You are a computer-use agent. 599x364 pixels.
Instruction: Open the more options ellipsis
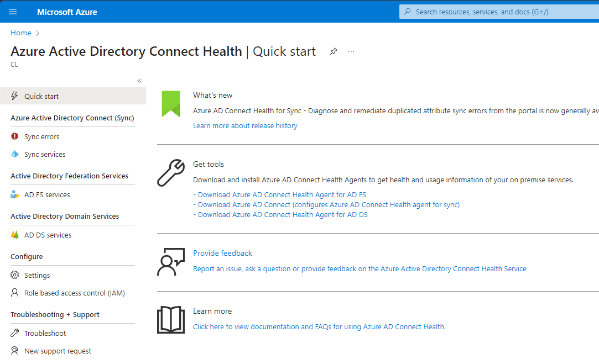point(351,51)
